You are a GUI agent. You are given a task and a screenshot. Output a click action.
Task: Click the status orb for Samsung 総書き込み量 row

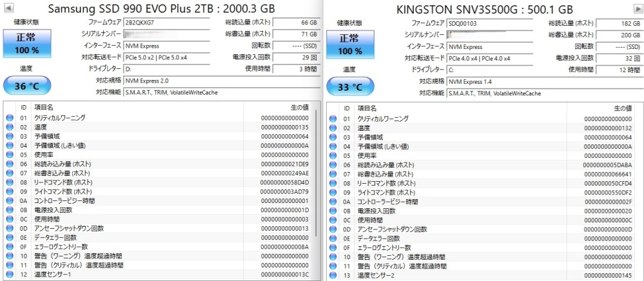10,173
